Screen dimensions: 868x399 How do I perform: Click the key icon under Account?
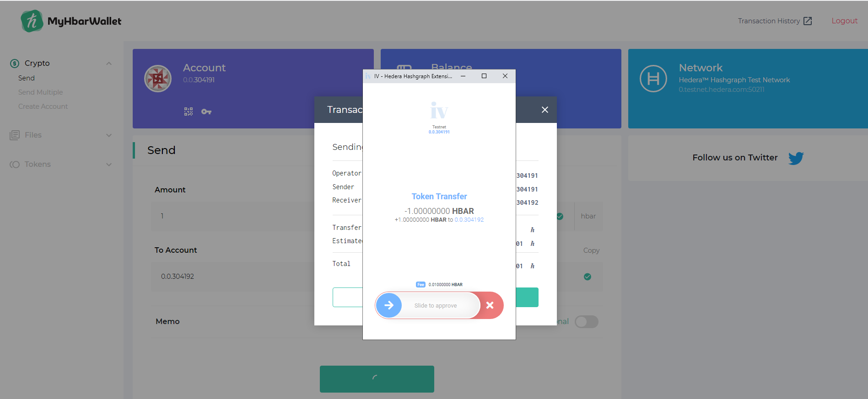click(206, 112)
